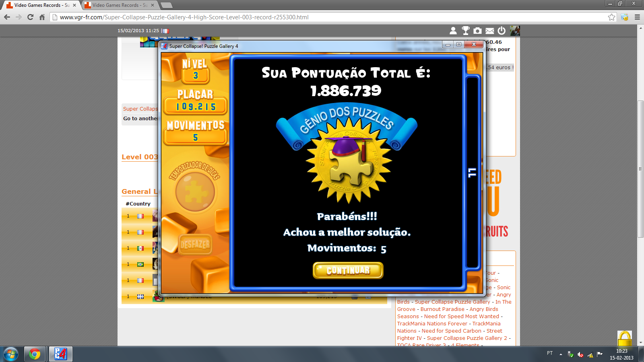Image resolution: width=644 pixels, height=362 pixels.
Task: Bookmark page with the star icon
Action: pyautogui.click(x=611, y=17)
